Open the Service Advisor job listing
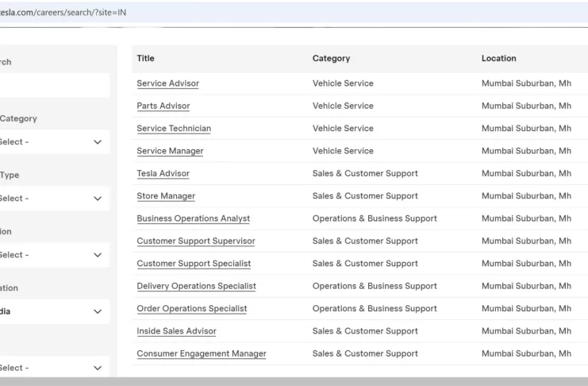Screen dimensions: 588x386 [x=167, y=83]
